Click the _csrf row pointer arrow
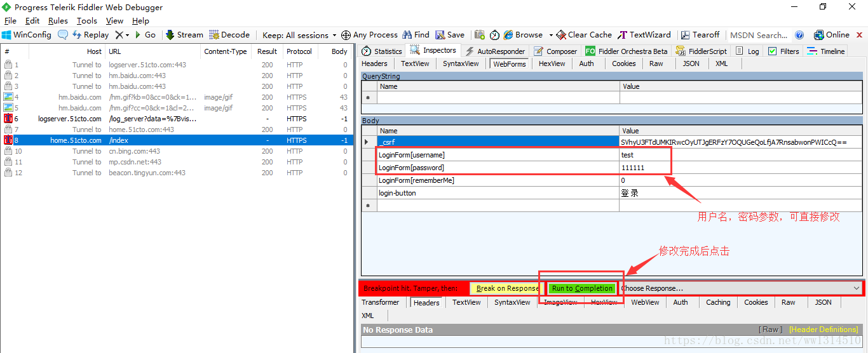Screen dimensions: 868x353 pyautogui.click(x=367, y=142)
